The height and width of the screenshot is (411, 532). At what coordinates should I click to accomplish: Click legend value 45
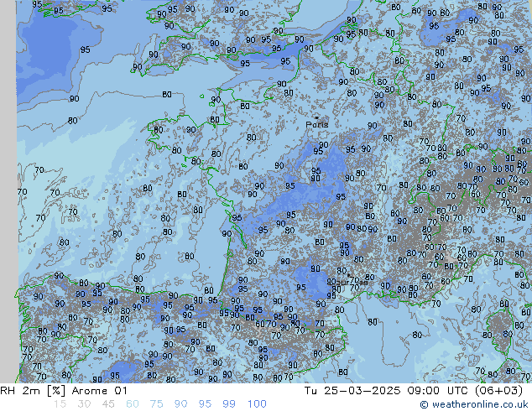click(108, 404)
